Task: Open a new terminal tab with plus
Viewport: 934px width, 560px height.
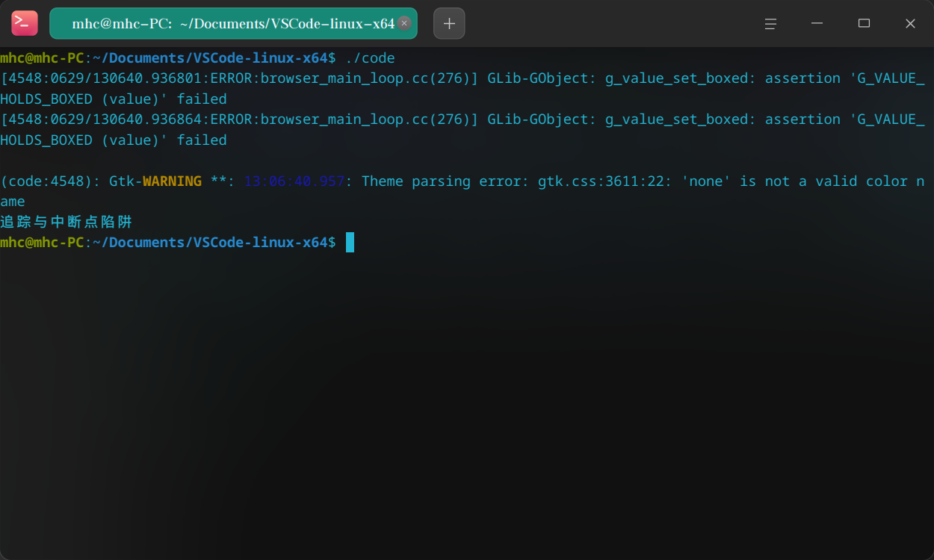Action: click(x=449, y=23)
